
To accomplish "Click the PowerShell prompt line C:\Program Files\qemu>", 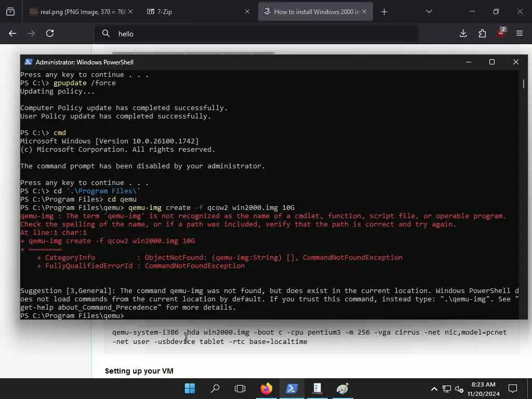I will tap(72, 315).
